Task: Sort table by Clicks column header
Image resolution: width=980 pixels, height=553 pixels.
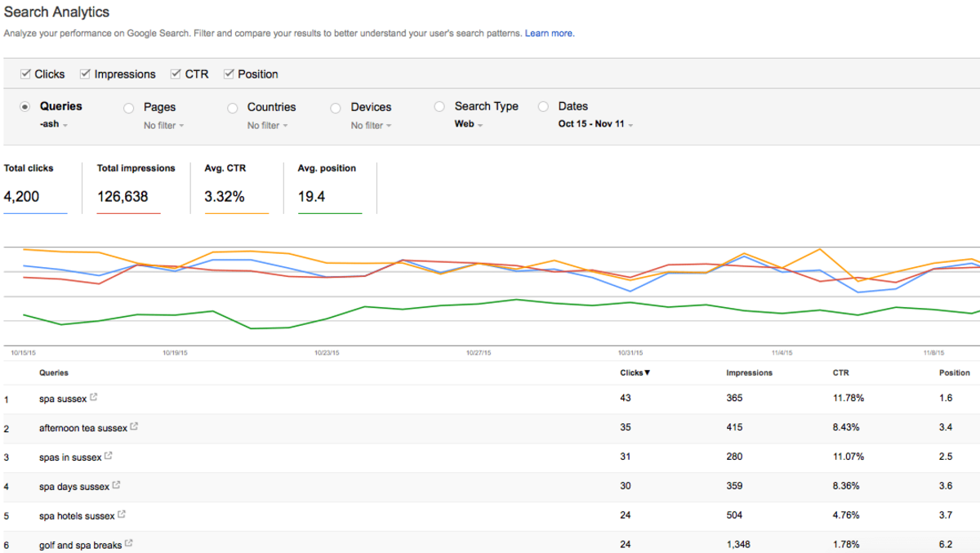Action: click(635, 373)
